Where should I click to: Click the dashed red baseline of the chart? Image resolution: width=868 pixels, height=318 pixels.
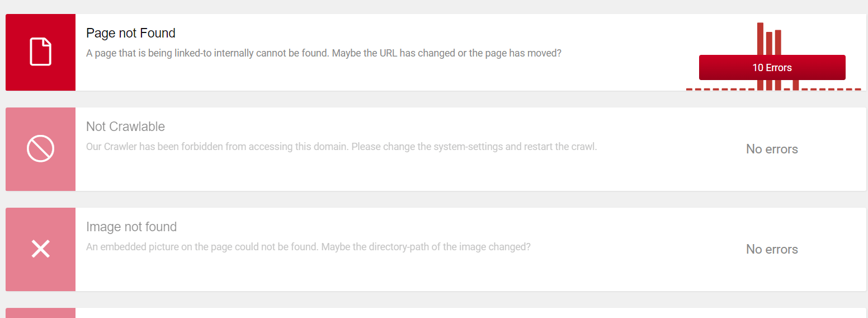click(773, 89)
